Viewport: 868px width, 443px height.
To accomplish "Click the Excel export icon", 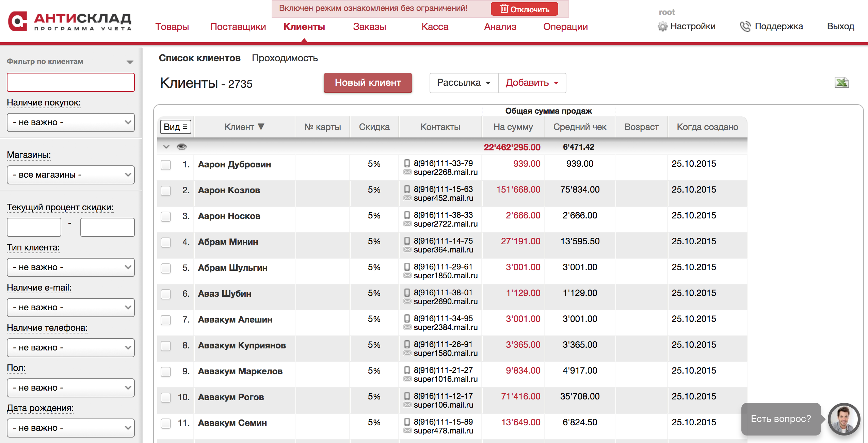I will [x=841, y=83].
